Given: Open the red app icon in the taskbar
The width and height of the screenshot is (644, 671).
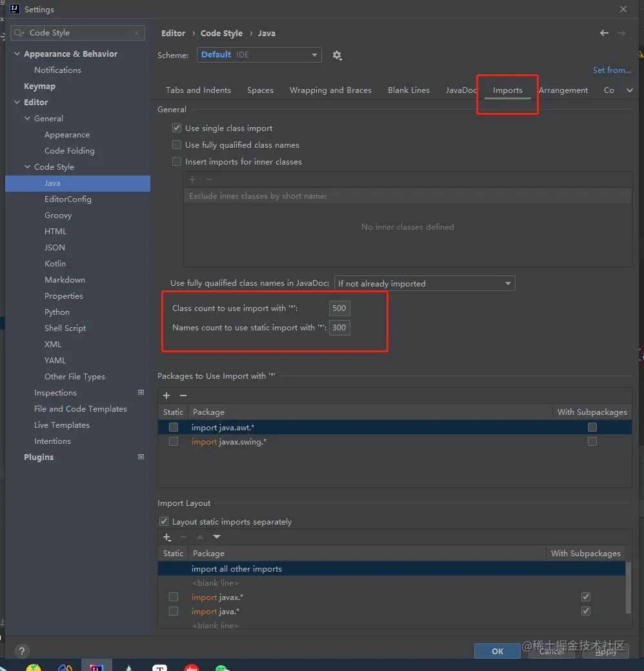Looking at the screenshot, I should pyautogui.click(x=191, y=667).
